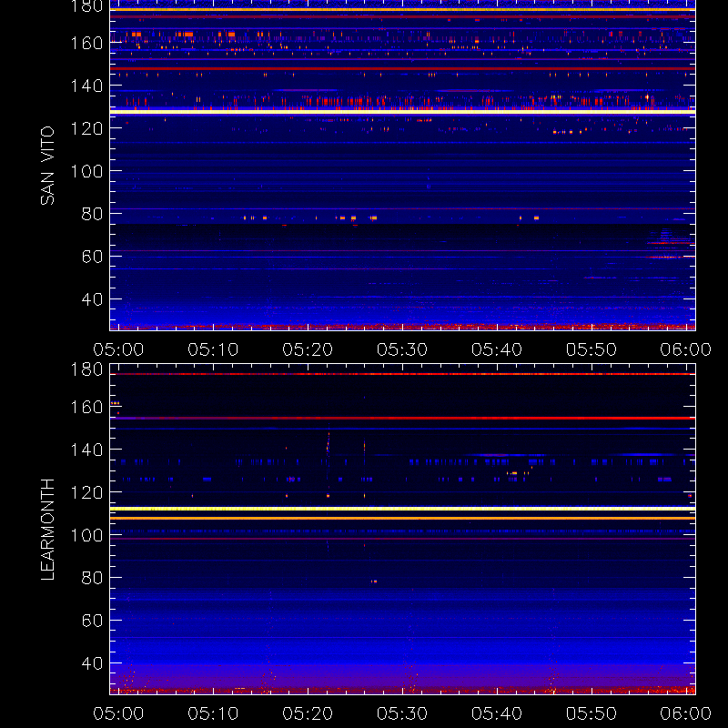Click the 05:10 time label under San Vito plot

[x=213, y=349]
